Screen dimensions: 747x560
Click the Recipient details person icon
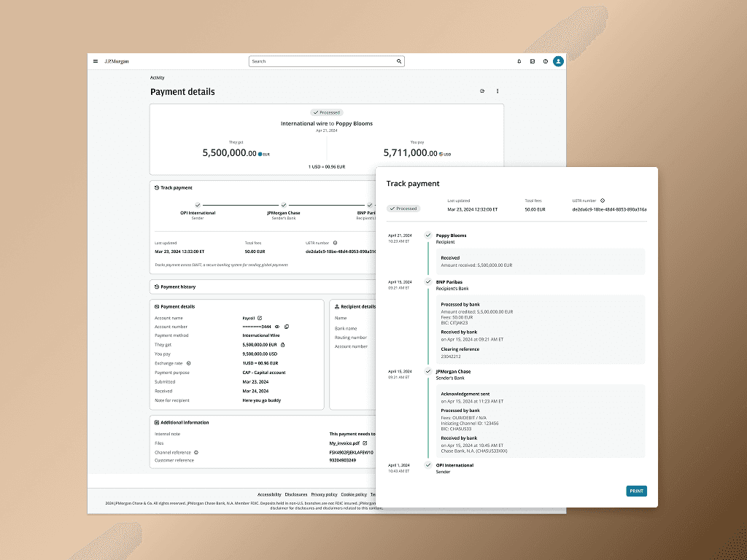[337, 307]
